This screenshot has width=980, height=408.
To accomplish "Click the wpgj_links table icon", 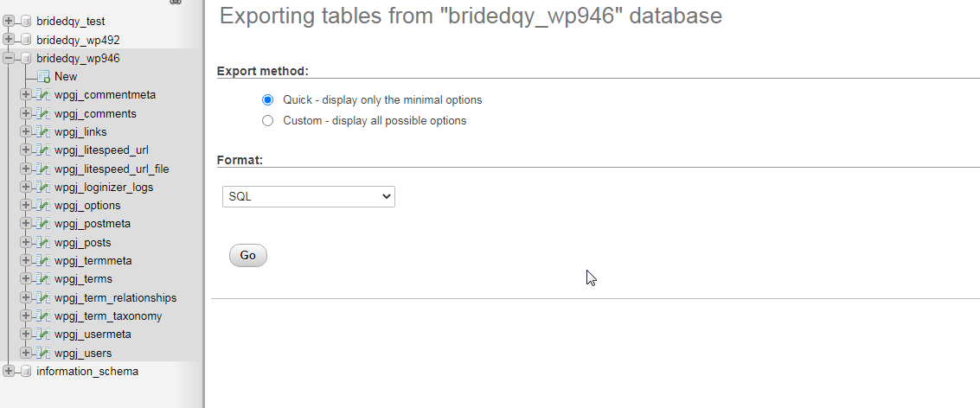I will [x=44, y=132].
